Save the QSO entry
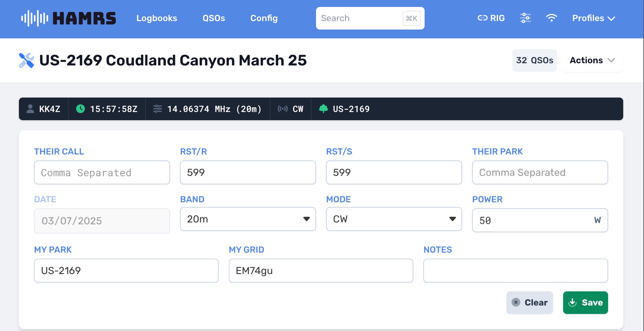This screenshot has width=644, height=331. click(585, 302)
